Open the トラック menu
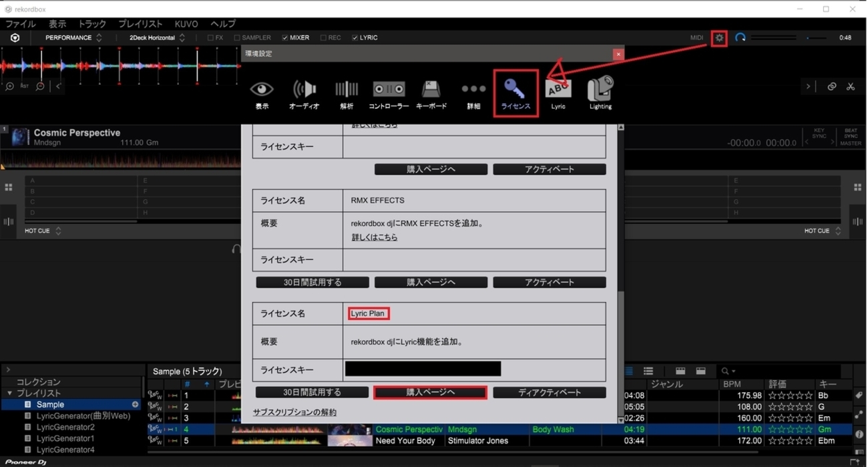 92,23
